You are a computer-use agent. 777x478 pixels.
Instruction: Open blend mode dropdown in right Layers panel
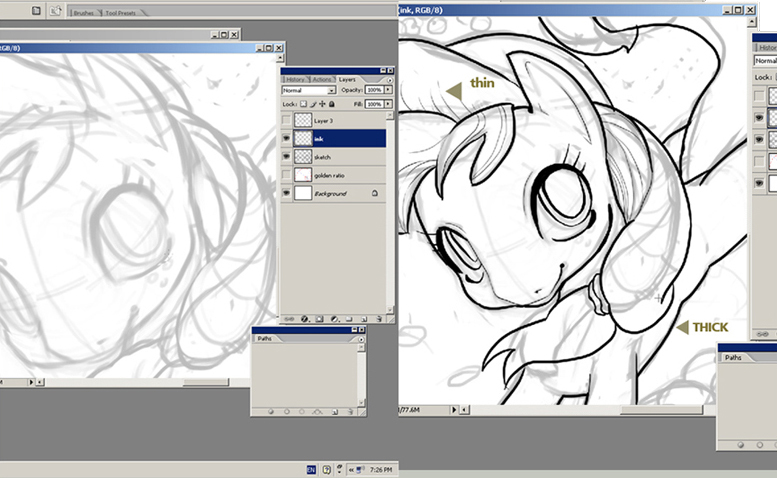pos(765,60)
